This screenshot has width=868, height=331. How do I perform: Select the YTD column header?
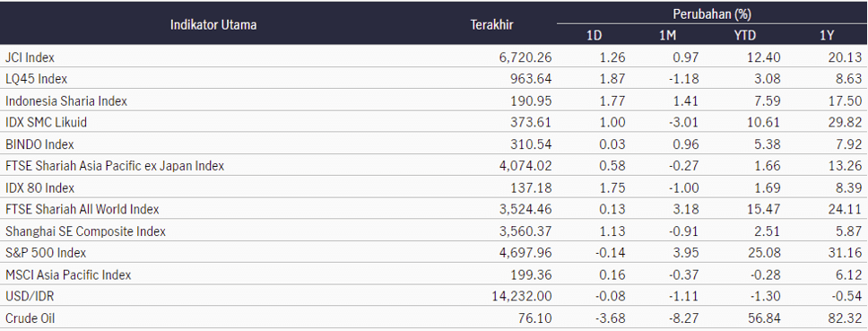[x=745, y=35]
